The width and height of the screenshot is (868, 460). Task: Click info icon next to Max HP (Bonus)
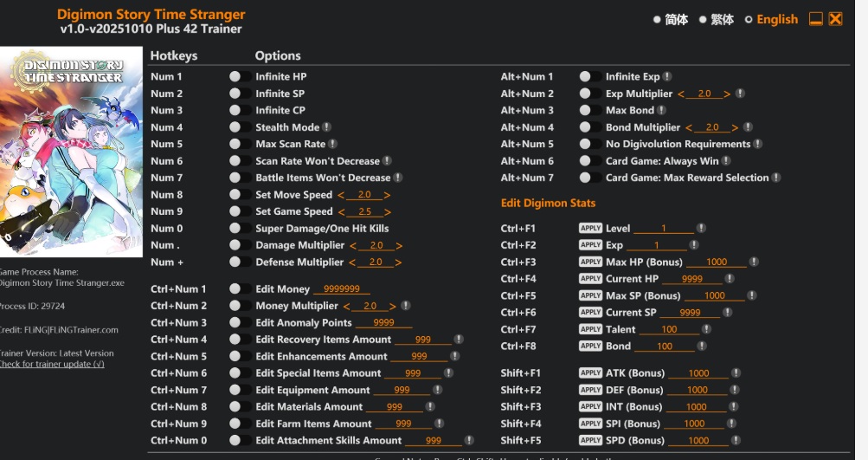pyautogui.click(x=754, y=262)
